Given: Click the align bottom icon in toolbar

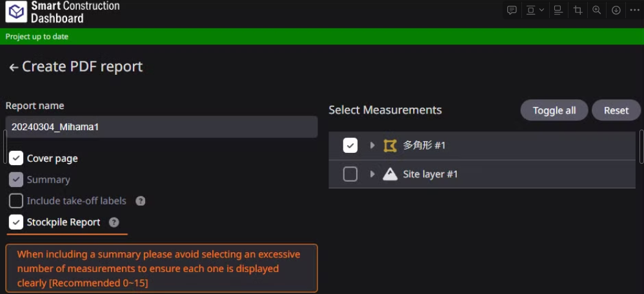Looking at the screenshot, I should point(558,10).
